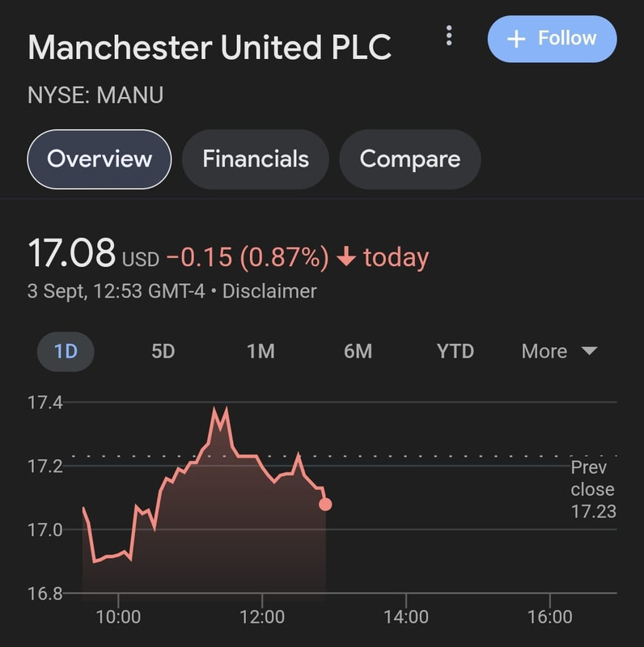Click the current price dot on chart
Viewport: 644px width, 647px height.
325,505
